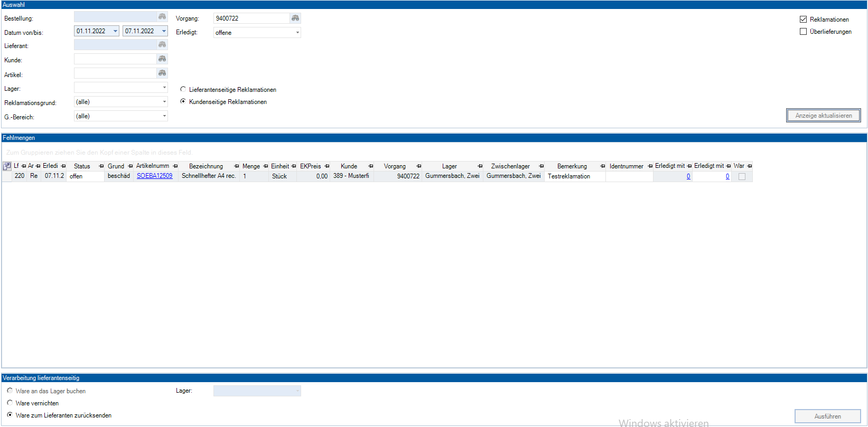Screen dimensions: 868x427
Task: Expand the Erledigt dropdown showing offene
Action: [297, 33]
